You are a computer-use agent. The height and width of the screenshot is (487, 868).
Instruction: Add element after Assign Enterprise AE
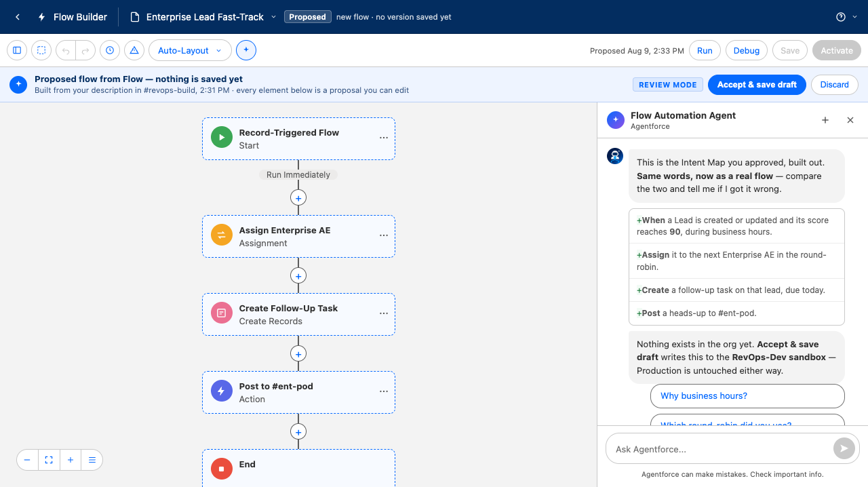point(298,276)
